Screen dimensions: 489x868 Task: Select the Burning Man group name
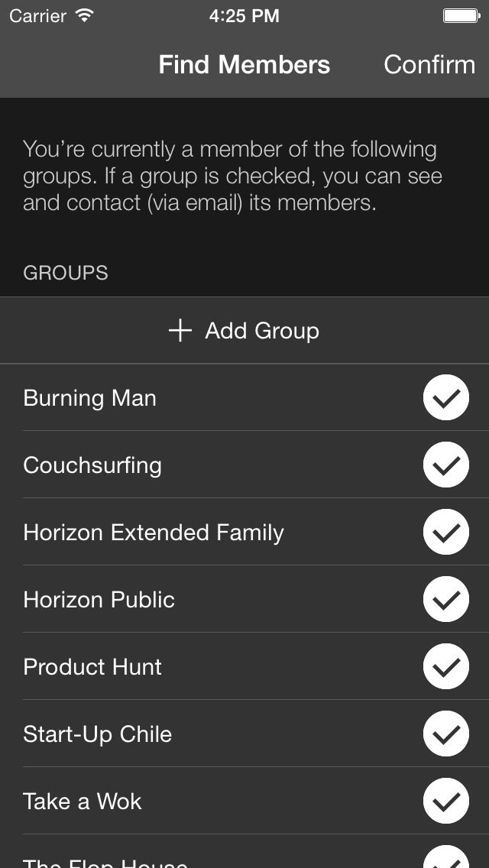(x=89, y=399)
